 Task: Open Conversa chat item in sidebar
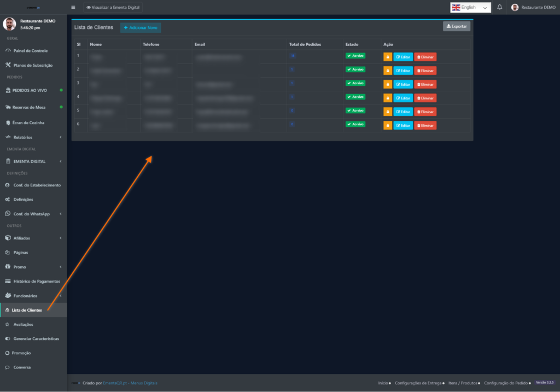pyautogui.click(x=22, y=367)
